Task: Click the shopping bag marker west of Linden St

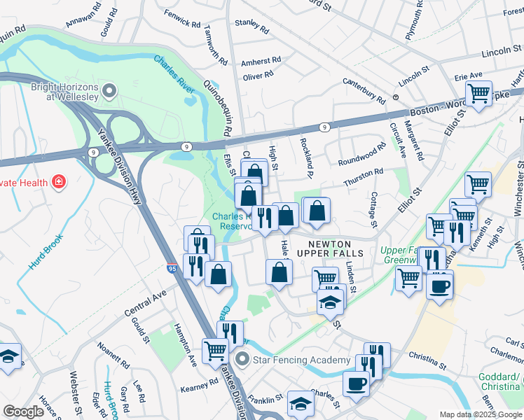Action: coord(279,273)
